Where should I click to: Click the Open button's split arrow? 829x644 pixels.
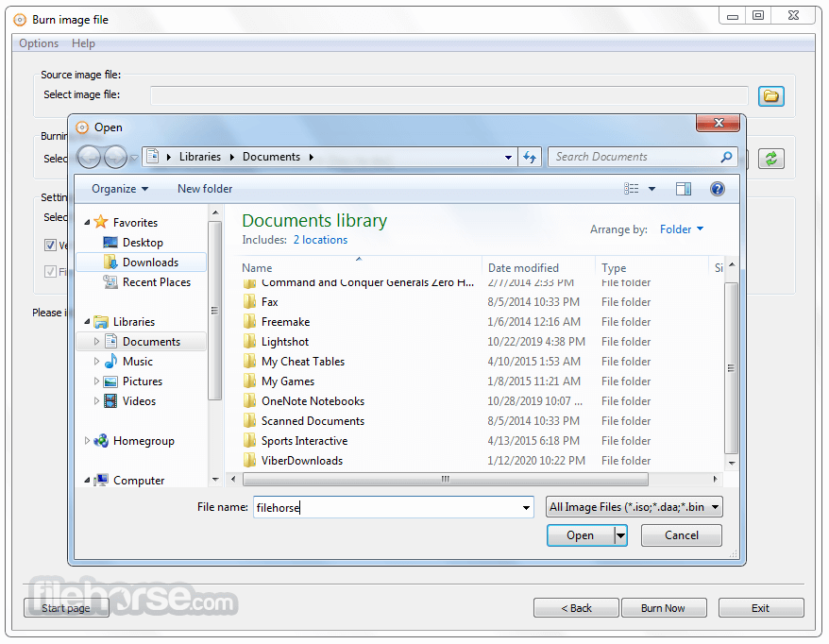(x=620, y=535)
